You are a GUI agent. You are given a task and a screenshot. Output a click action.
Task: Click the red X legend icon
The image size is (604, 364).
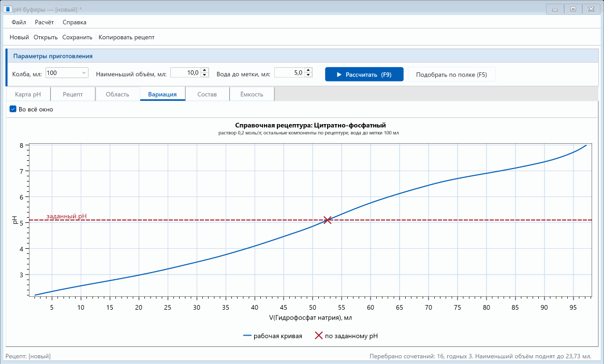[x=319, y=336]
